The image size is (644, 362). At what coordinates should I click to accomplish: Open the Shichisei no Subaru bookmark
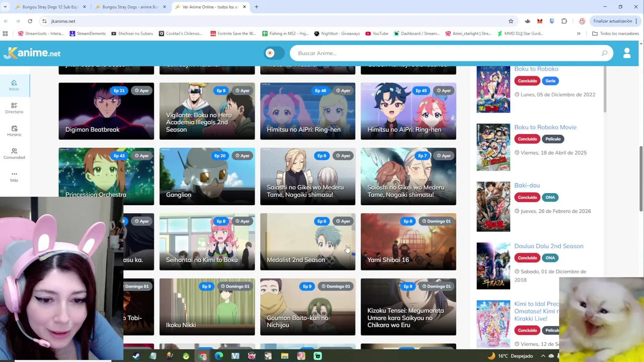132,34
